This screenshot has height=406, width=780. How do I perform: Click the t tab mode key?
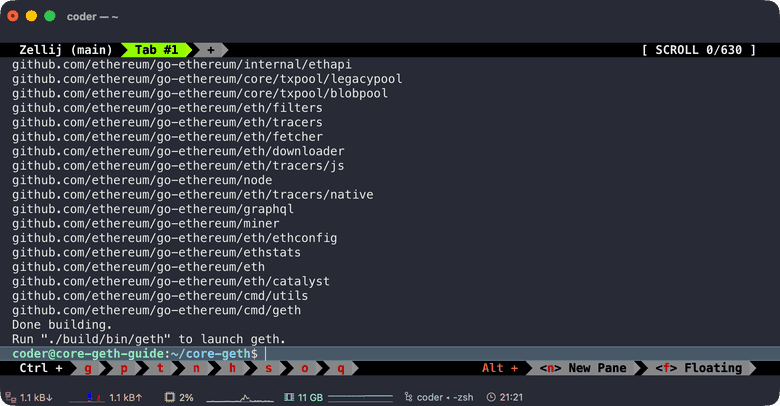click(160, 368)
